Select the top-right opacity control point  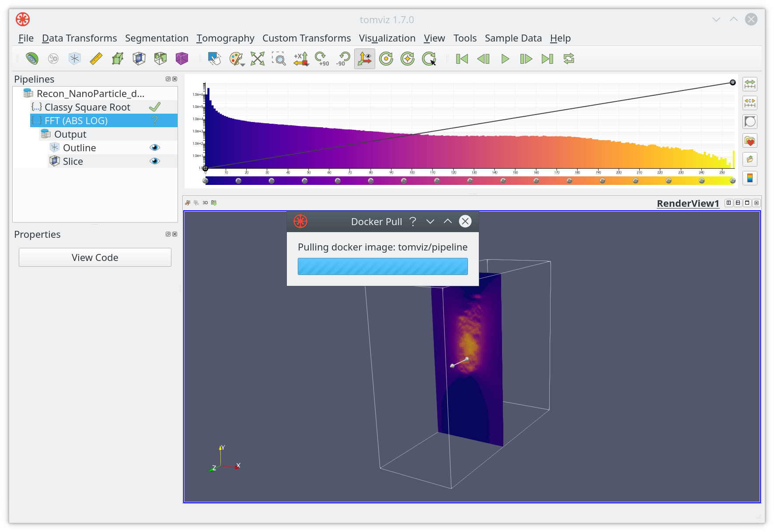click(x=733, y=83)
